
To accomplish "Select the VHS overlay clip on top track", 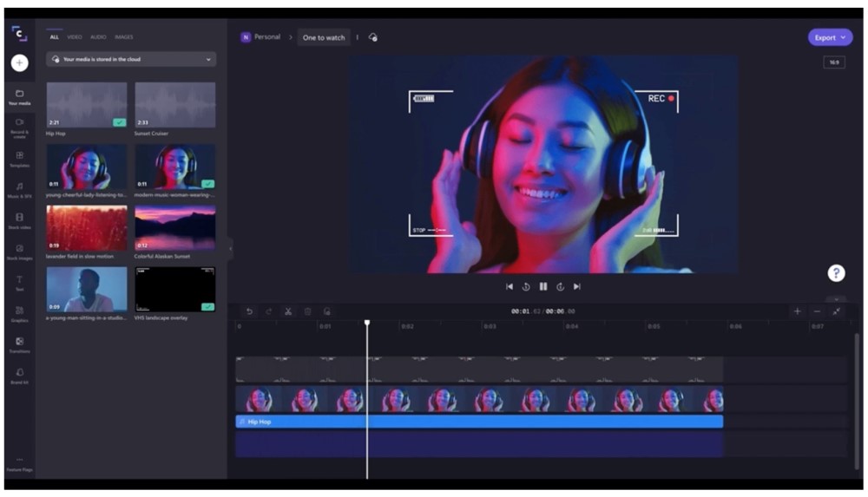I will coord(479,369).
